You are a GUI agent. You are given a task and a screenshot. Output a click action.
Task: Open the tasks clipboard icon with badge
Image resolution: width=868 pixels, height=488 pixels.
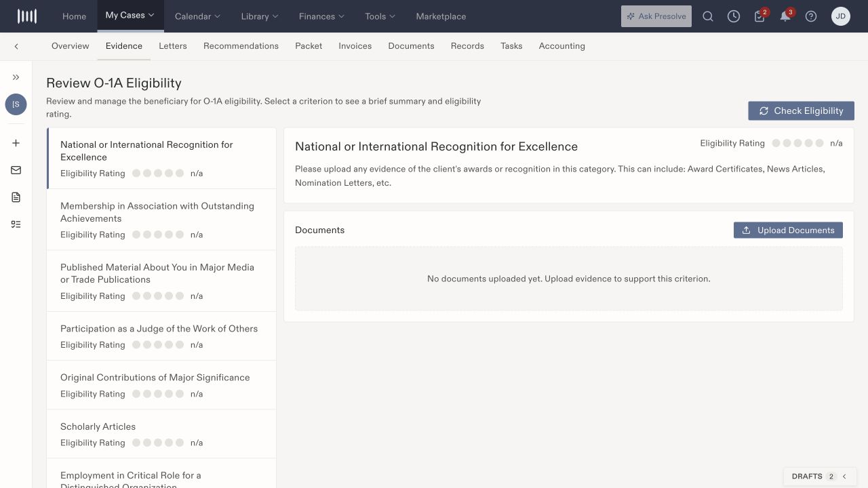tap(760, 16)
